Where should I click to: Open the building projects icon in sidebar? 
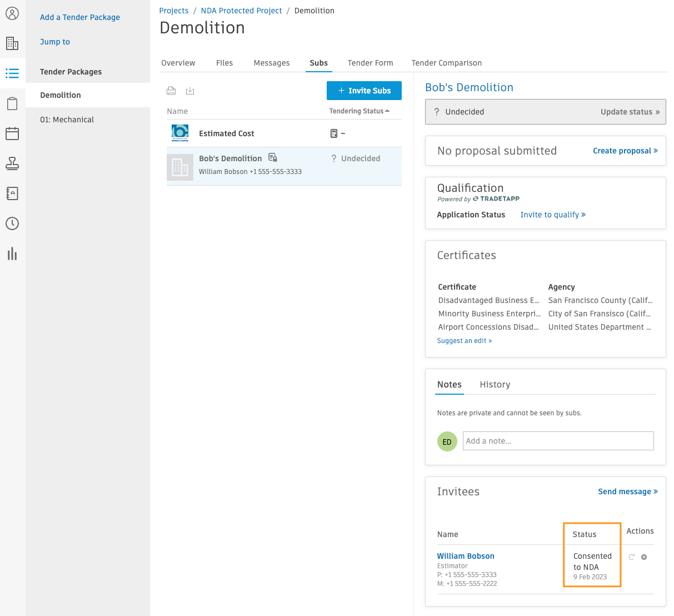12,43
